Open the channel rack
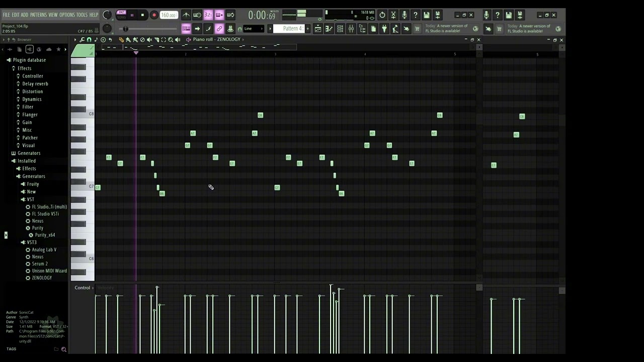The width and height of the screenshot is (644, 362). point(340,29)
